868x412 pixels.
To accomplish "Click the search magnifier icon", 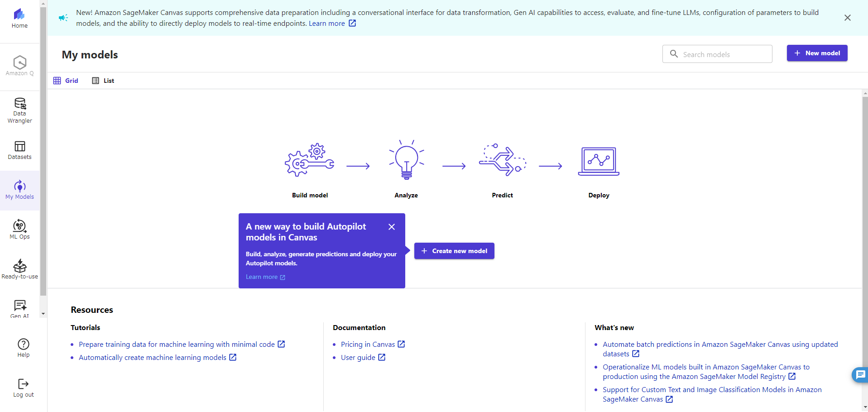I will coord(674,54).
